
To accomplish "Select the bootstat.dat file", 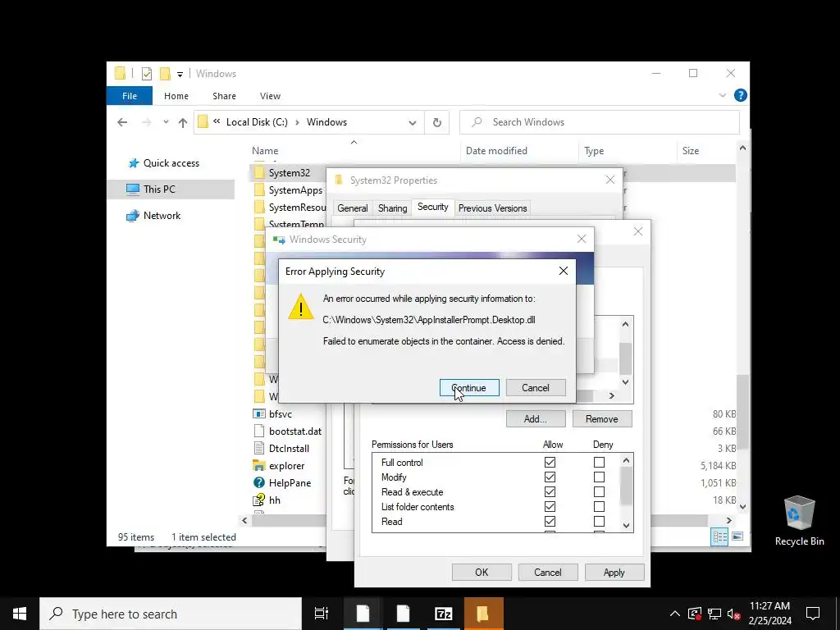I will tap(295, 431).
